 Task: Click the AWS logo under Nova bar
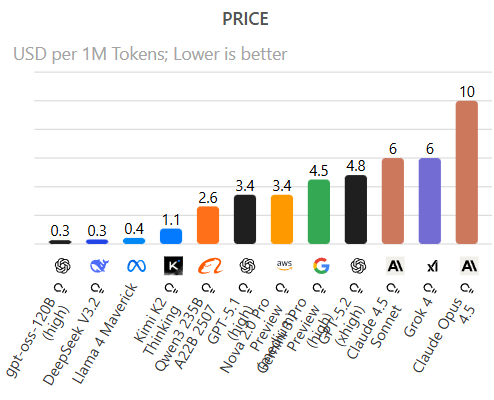tap(284, 265)
